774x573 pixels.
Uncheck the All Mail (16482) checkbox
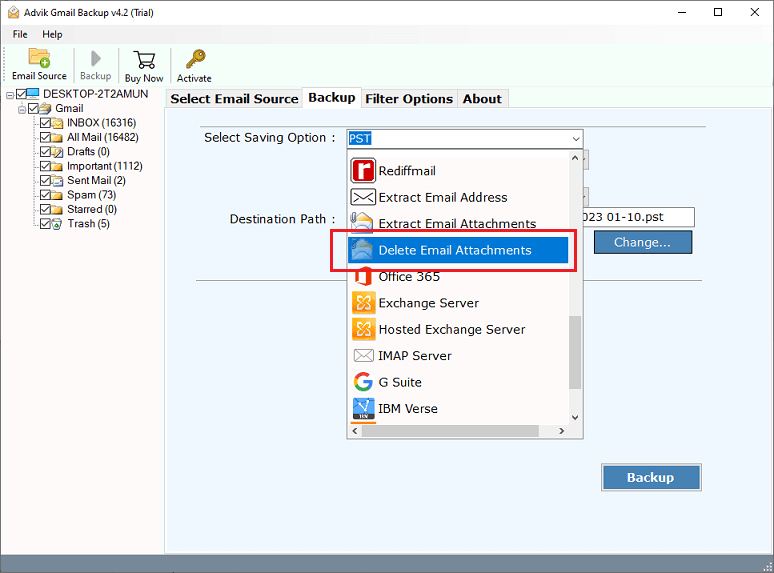click(45, 137)
